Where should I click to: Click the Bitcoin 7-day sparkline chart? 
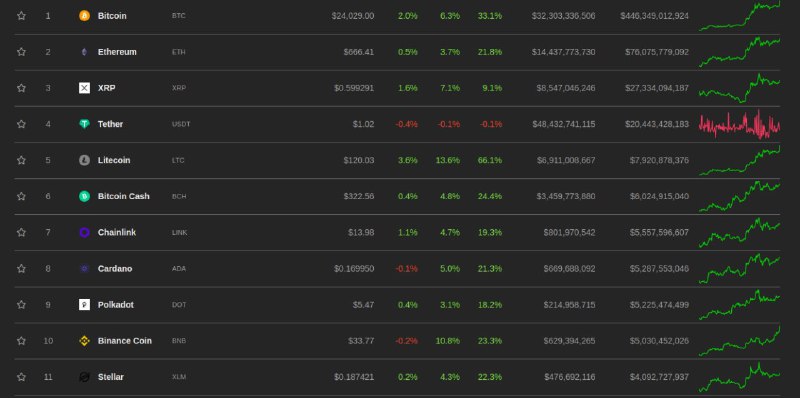point(739,16)
